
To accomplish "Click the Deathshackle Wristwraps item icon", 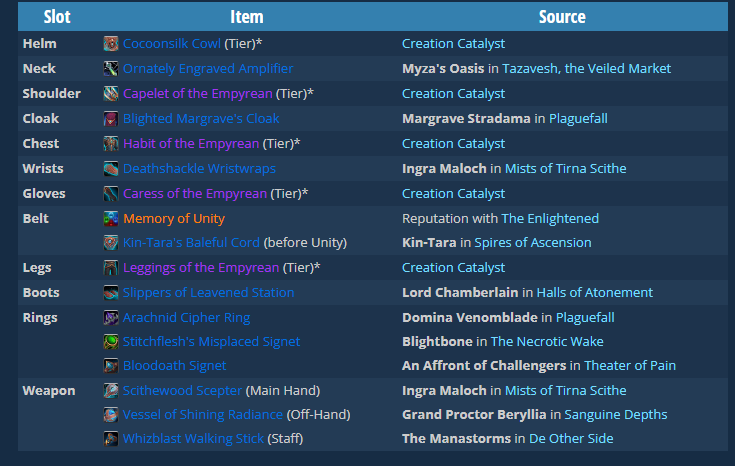I will (111, 169).
